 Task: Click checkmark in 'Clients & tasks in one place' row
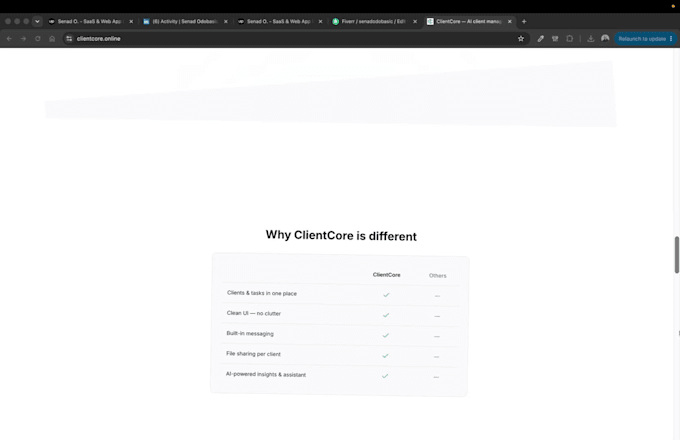[386, 295]
